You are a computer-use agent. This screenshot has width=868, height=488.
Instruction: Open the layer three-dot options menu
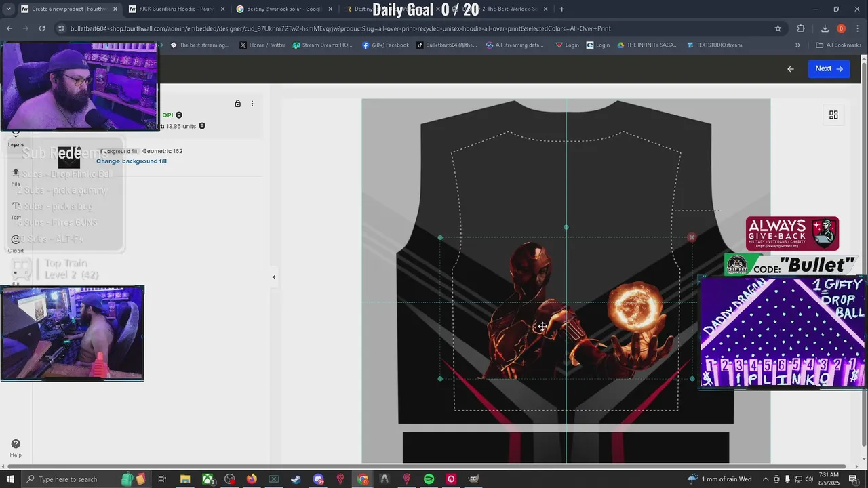click(x=252, y=104)
